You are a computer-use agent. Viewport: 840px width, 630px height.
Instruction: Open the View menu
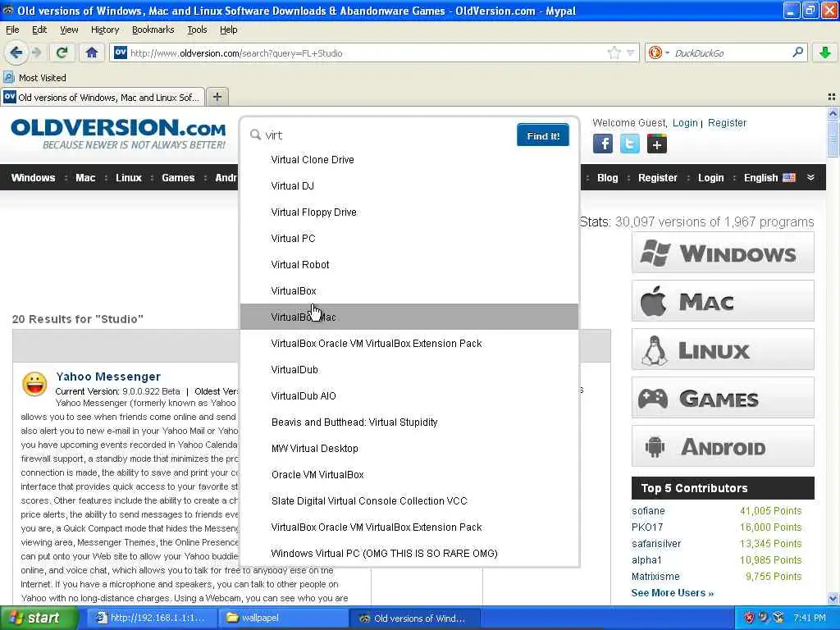(x=69, y=30)
